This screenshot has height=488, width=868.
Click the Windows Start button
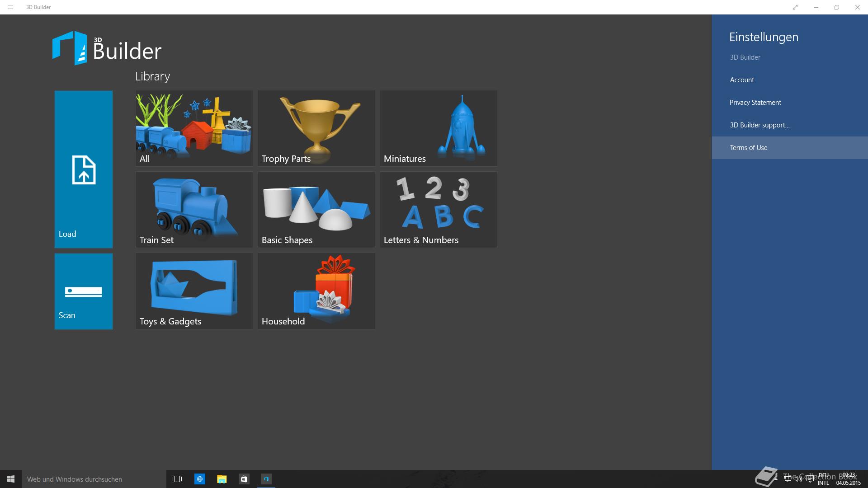(x=11, y=479)
